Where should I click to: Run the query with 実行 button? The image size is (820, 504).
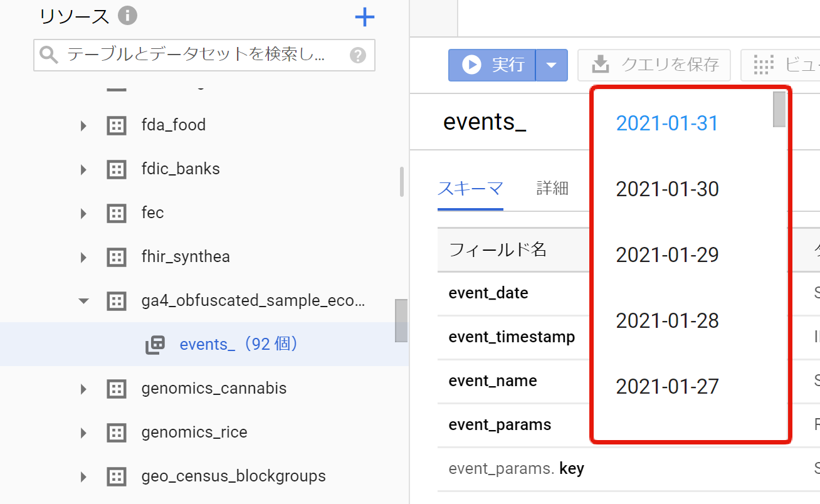pyautogui.click(x=493, y=65)
